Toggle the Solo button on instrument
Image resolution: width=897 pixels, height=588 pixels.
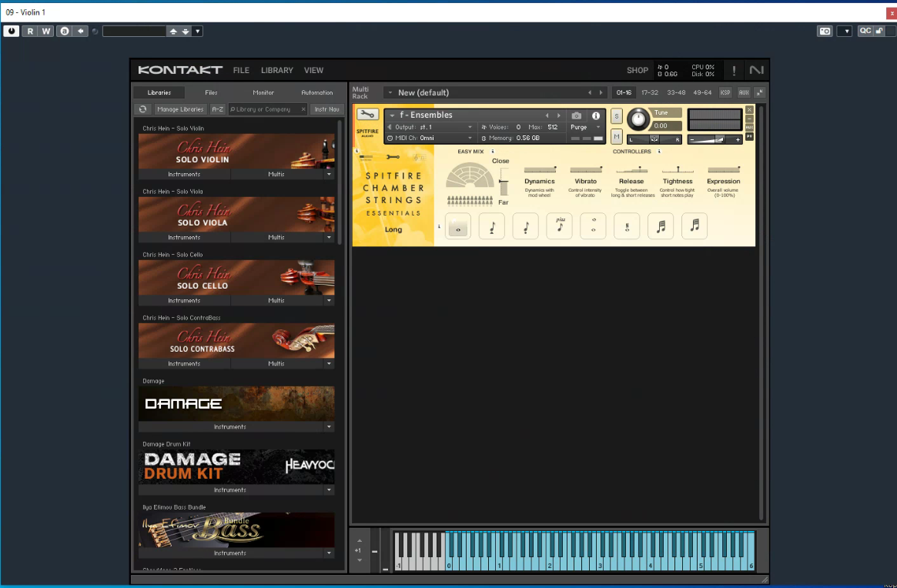617,116
